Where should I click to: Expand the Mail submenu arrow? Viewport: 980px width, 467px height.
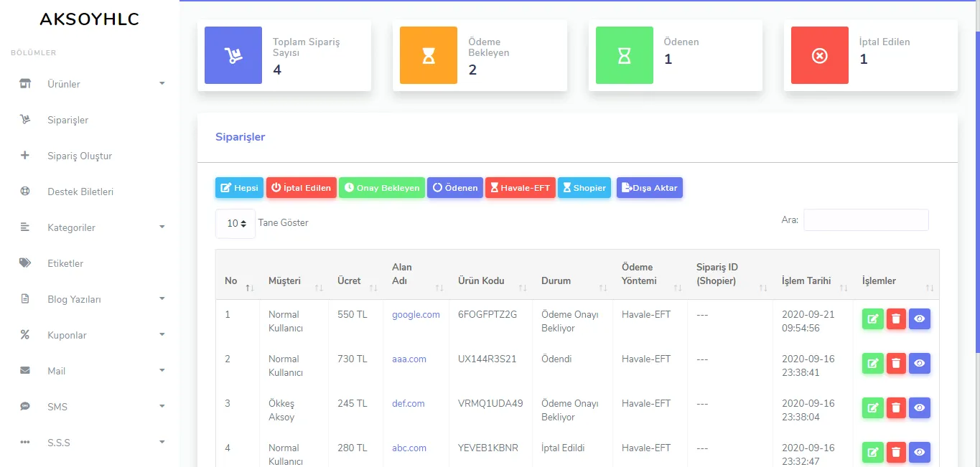point(162,371)
